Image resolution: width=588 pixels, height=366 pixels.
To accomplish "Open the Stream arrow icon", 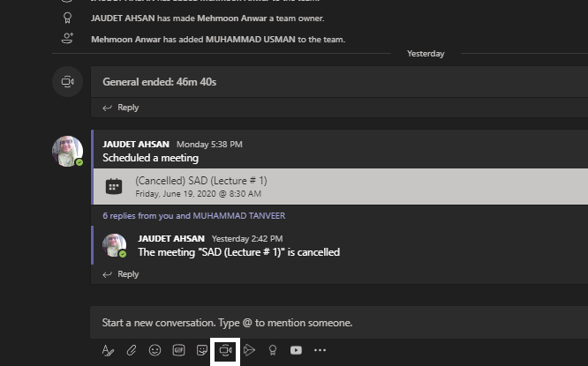I will (249, 350).
